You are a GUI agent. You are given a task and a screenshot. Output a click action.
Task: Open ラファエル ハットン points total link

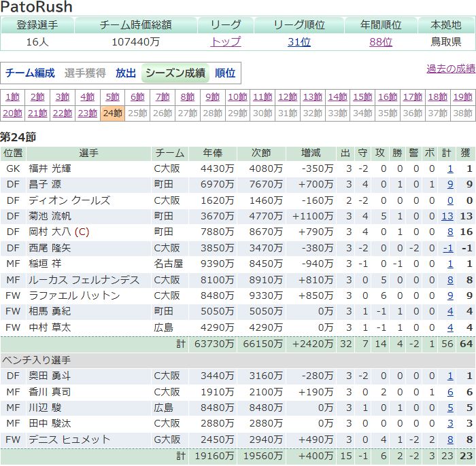[450, 295]
